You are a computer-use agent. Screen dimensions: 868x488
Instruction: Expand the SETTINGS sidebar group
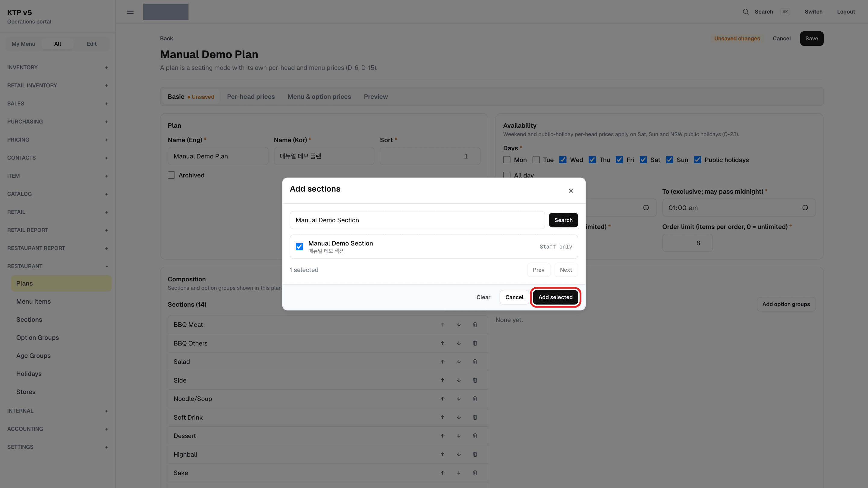click(58, 447)
